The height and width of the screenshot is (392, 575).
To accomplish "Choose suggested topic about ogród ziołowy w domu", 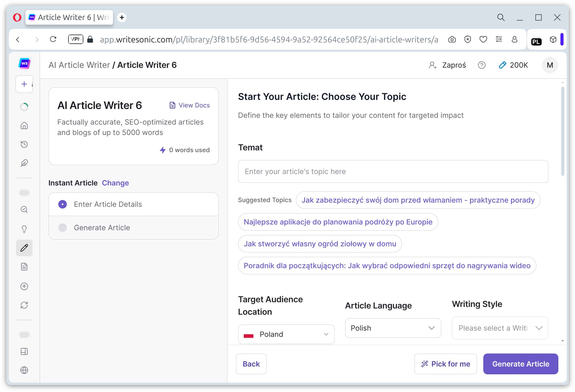I will [x=320, y=244].
